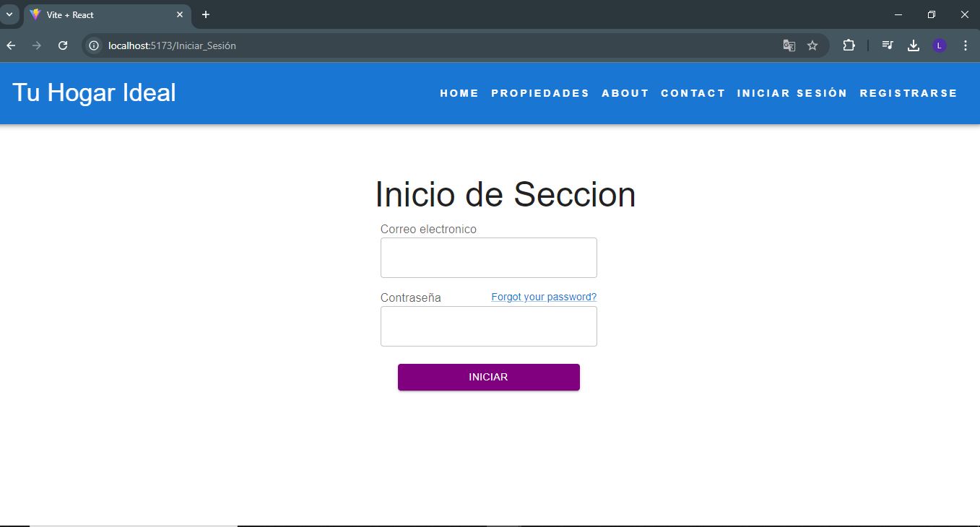Select the Vite + React tab
The image size is (980, 527).
[x=107, y=15]
